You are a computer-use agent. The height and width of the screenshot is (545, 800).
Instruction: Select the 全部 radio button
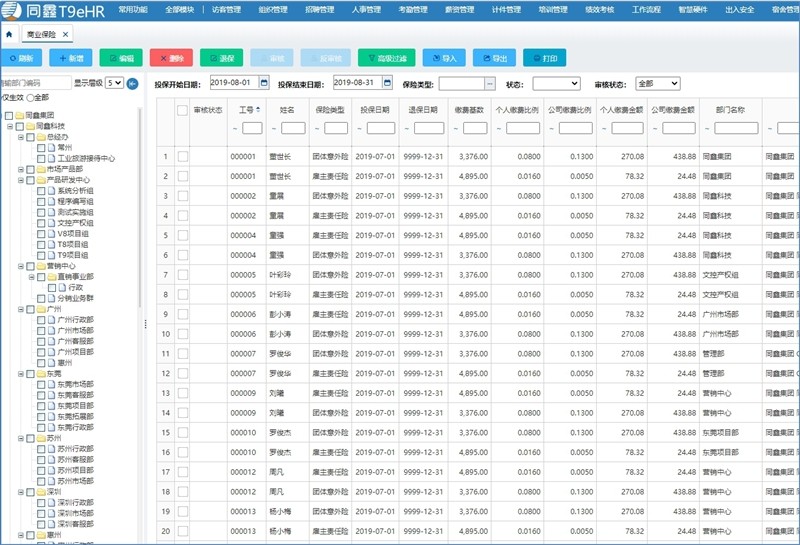coord(30,97)
